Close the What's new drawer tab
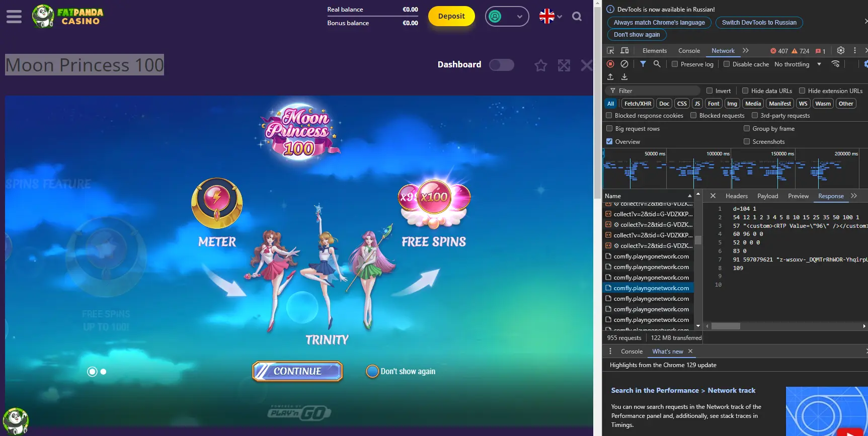The width and height of the screenshot is (868, 436). pos(690,352)
